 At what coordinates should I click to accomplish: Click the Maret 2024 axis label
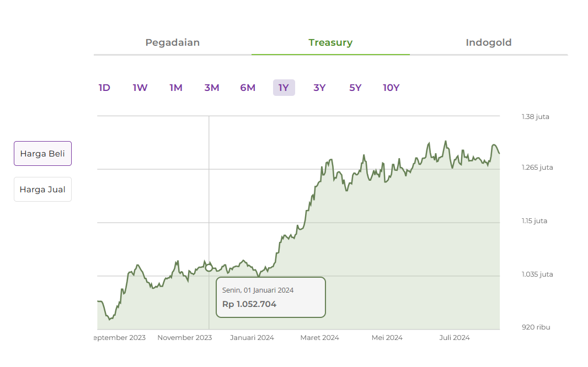click(319, 337)
